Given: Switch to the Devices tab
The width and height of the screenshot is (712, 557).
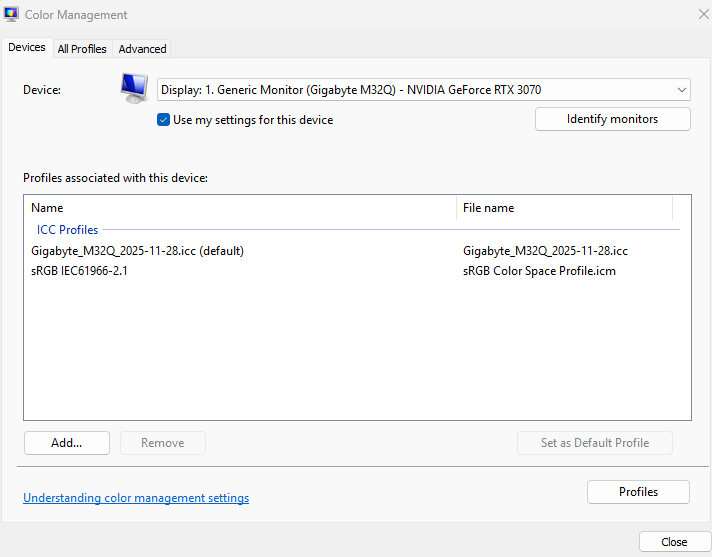Looking at the screenshot, I should (x=27, y=47).
